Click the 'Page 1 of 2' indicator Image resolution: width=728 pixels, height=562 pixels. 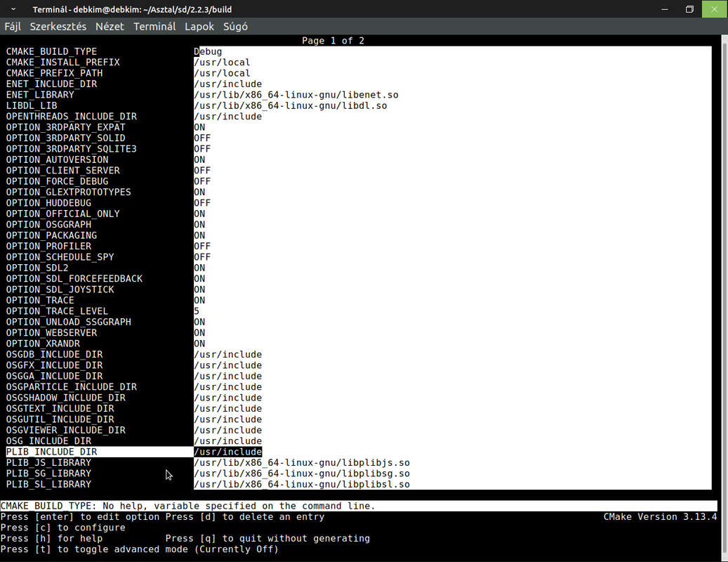pos(333,41)
